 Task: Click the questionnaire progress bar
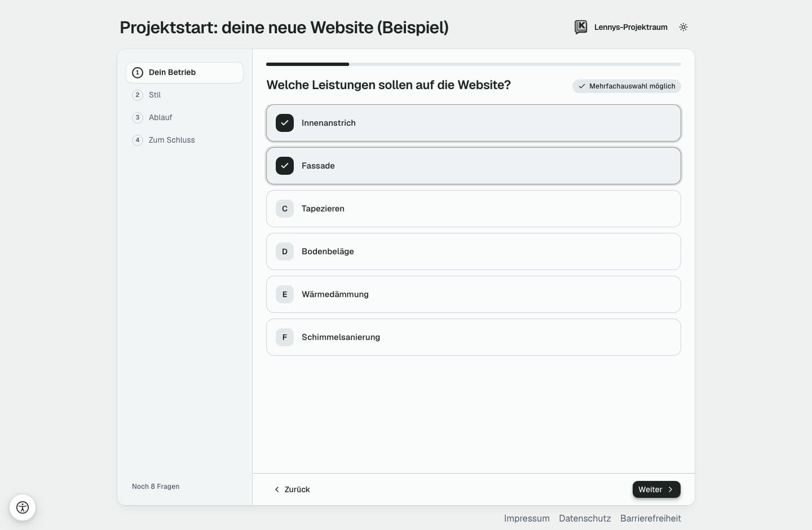point(474,64)
